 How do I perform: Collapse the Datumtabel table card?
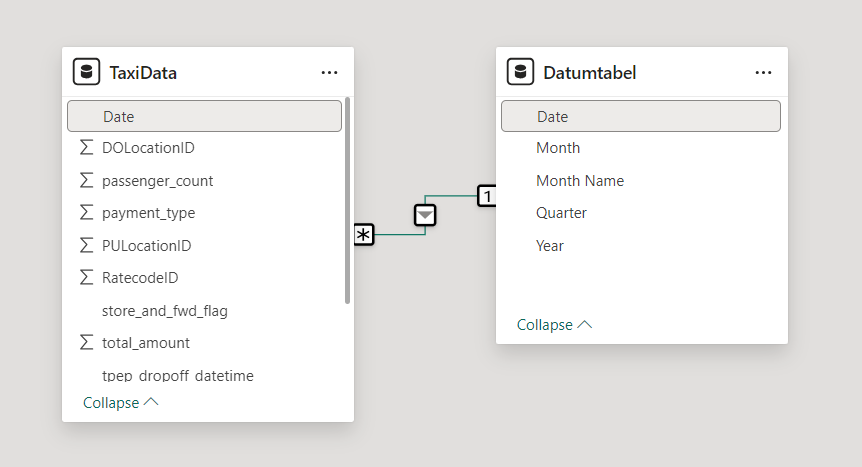[x=554, y=325]
